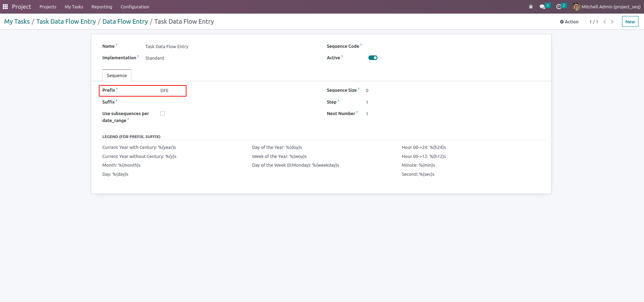This screenshot has width=644, height=302.
Task: Expand the Reporting menu
Action: coord(102,7)
